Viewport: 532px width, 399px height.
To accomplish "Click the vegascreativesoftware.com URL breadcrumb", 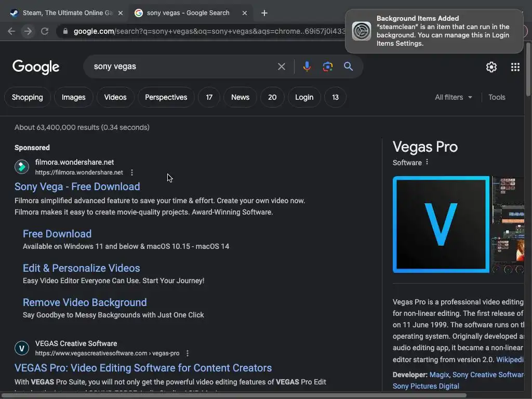I will 107,353.
